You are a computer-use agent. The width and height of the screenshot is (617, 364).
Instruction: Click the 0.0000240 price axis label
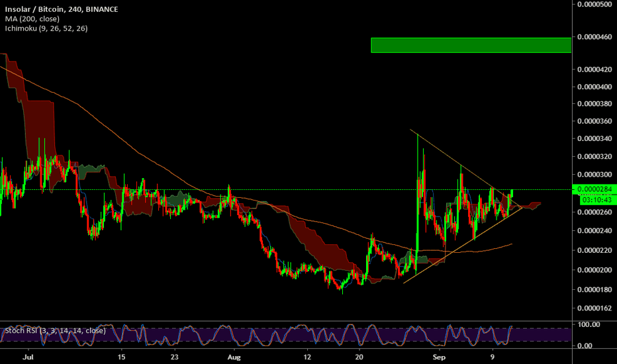click(594, 230)
